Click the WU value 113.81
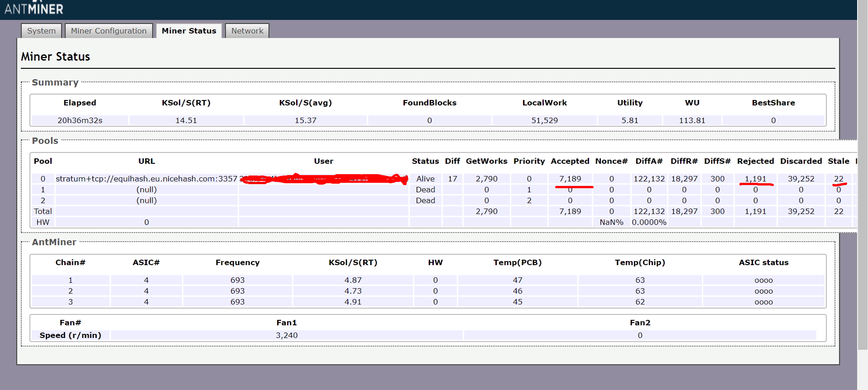The height and width of the screenshot is (390, 868). pos(692,120)
